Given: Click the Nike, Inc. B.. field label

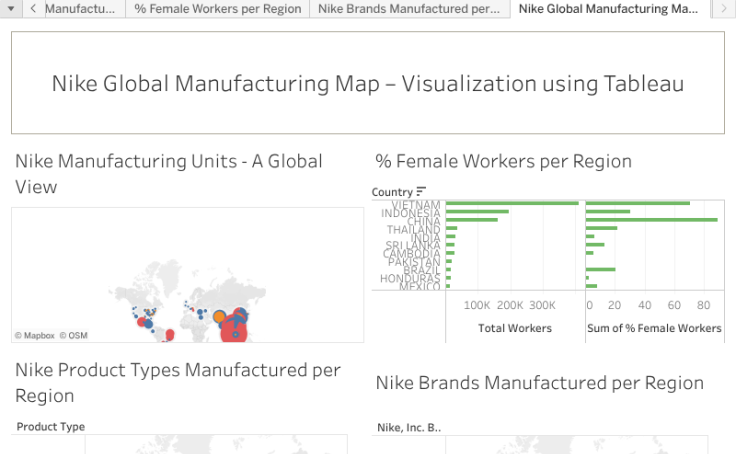Looking at the screenshot, I should [x=409, y=427].
